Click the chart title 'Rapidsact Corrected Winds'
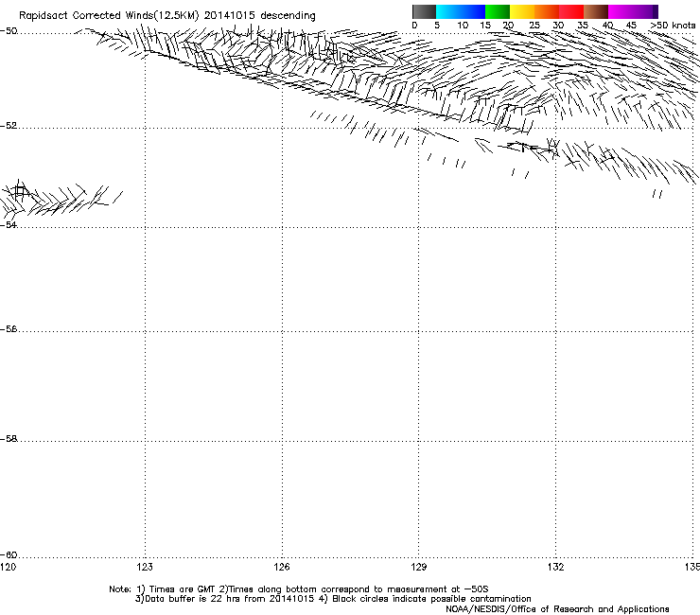Image resolution: width=700 pixels, height=615 pixels. [x=86, y=16]
